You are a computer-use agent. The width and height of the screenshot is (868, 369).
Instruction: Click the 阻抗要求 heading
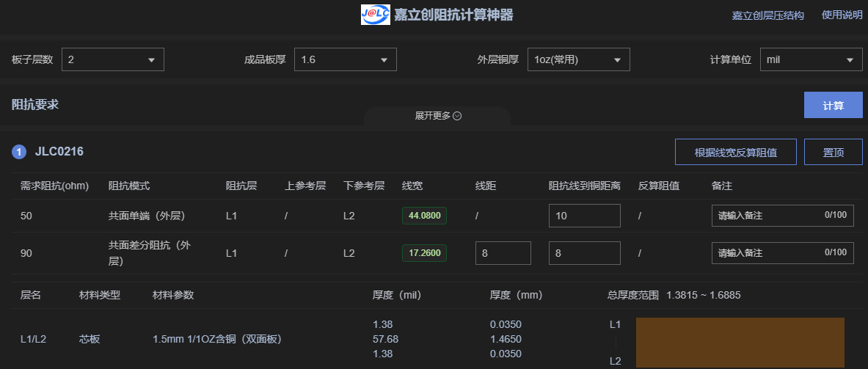click(x=35, y=105)
